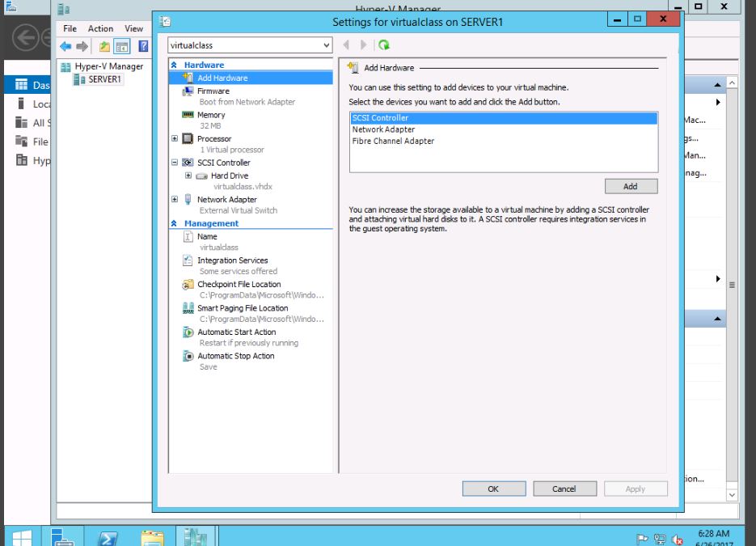This screenshot has width=756, height=546.
Task: Select the Name setting under Management
Action: click(x=207, y=237)
